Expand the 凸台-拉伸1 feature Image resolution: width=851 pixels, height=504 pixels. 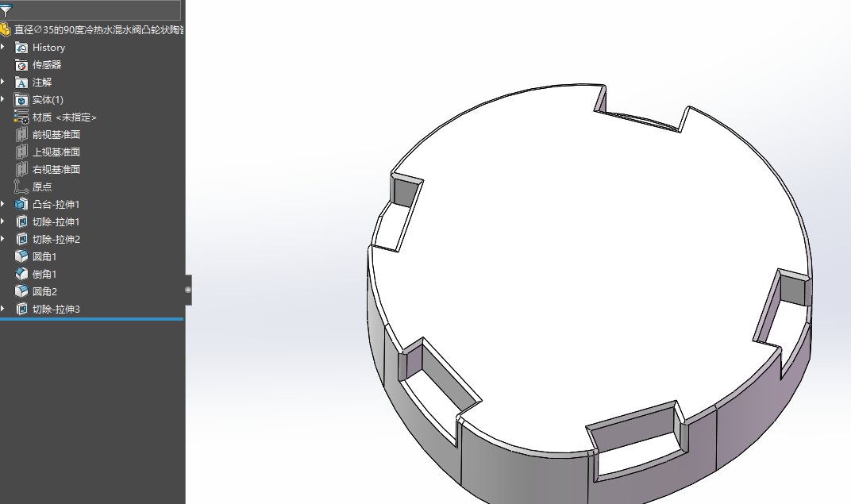(2, 204)
